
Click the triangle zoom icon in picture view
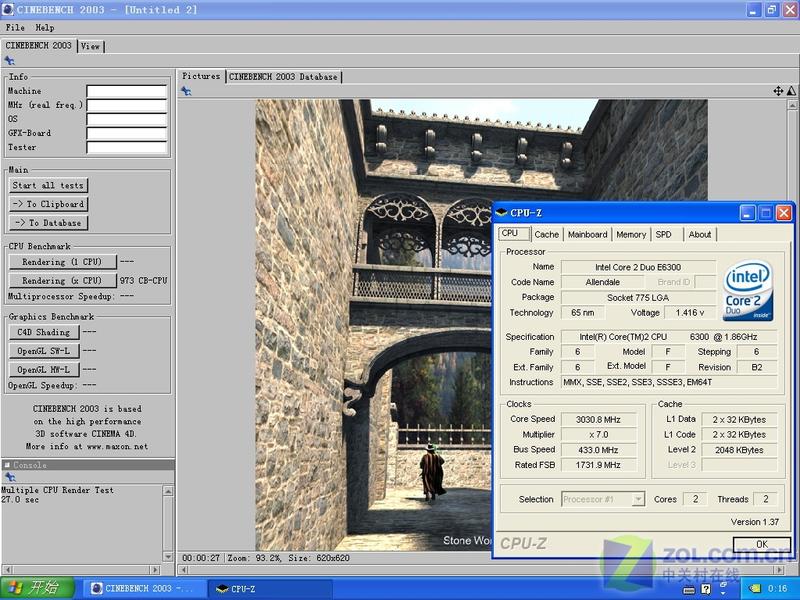791,91
